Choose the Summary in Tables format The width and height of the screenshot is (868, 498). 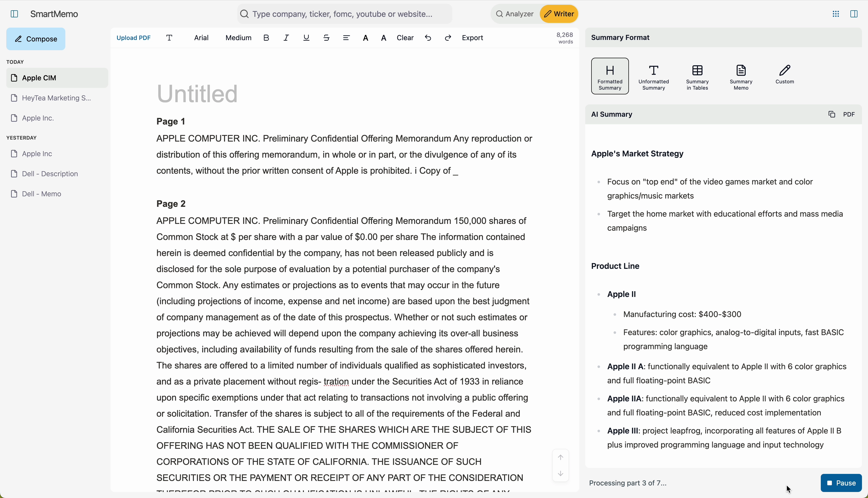click(x=697, y=76)
